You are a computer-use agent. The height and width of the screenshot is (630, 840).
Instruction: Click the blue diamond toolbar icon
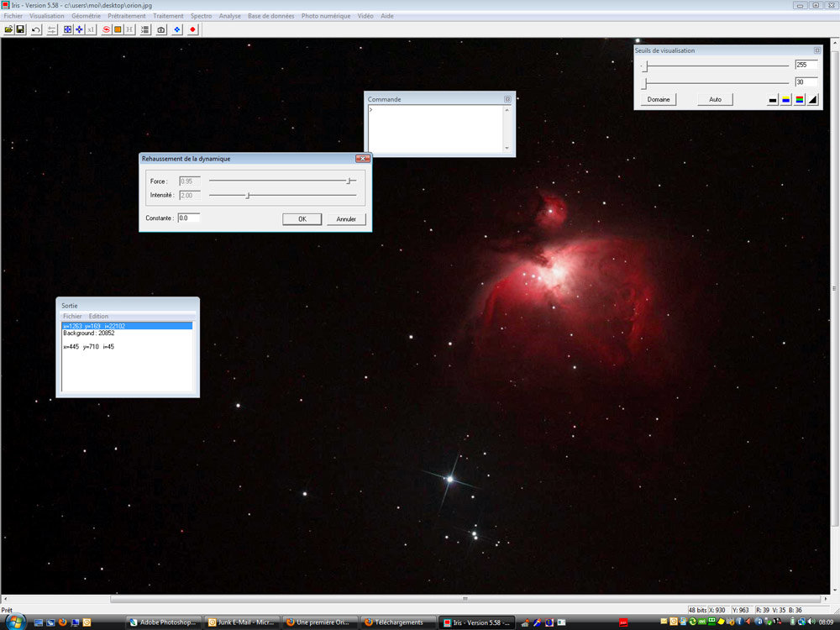pos(176,29)
